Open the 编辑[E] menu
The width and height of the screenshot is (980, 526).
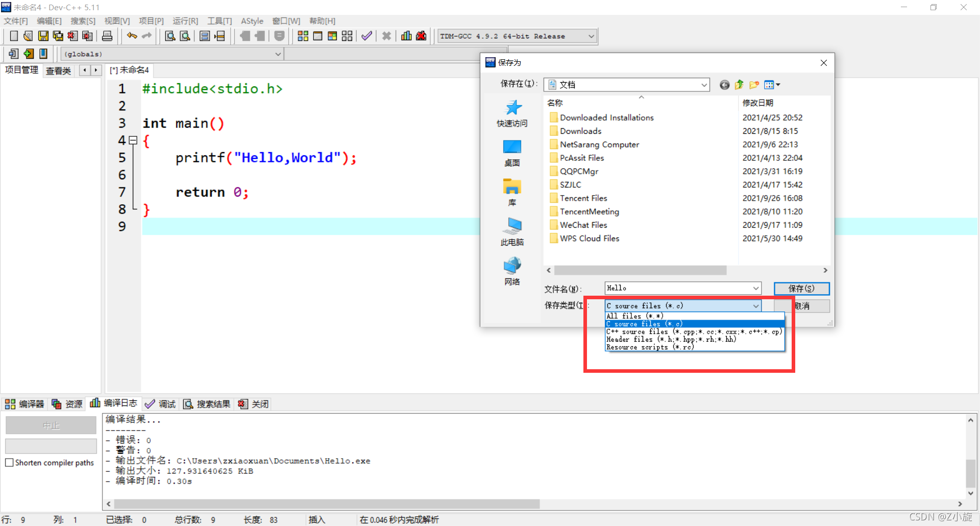point(49,21)
